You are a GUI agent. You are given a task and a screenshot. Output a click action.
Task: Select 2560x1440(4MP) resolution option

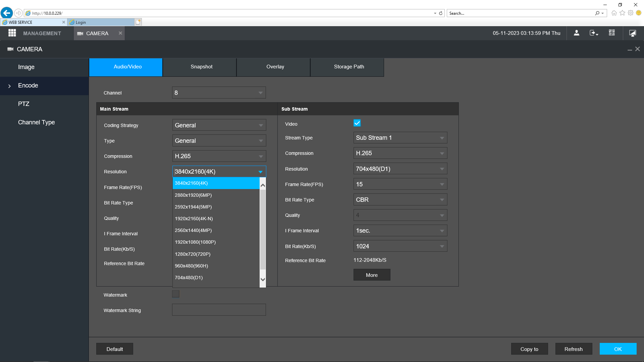(216, 230)
